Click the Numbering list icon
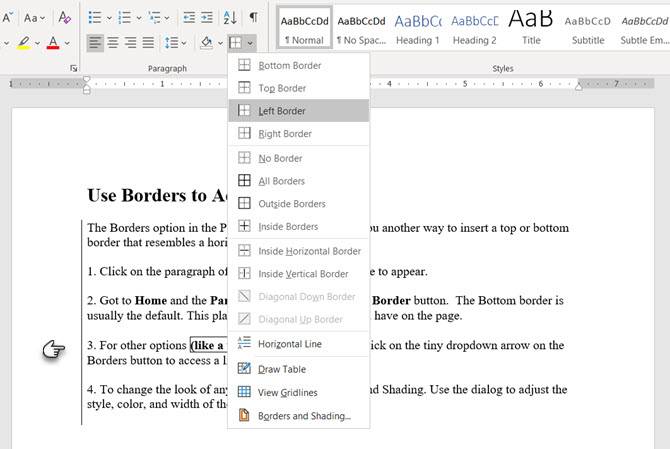This screenshot has height=449, width=670. point(125,17)
